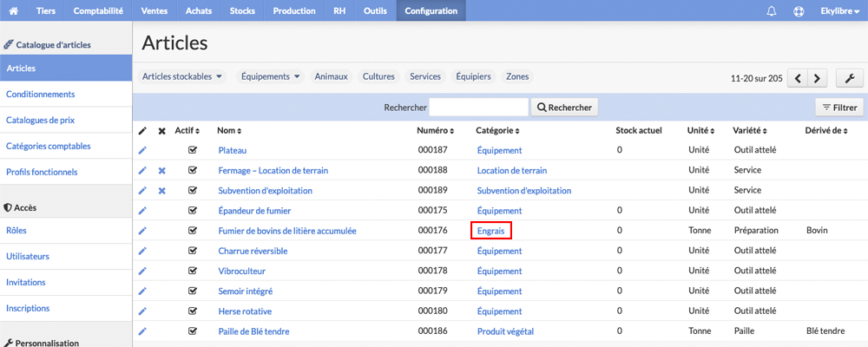Go to previous page arrow
868x347 pixels.
[x=797, y=78]
